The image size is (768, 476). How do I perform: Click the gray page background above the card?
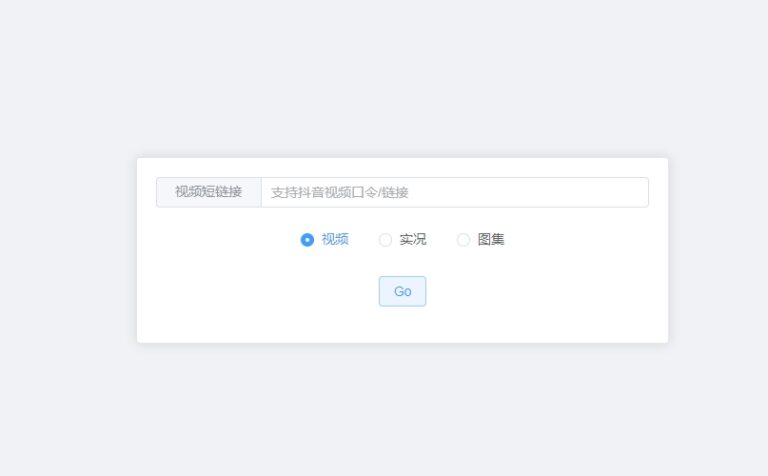402,80
